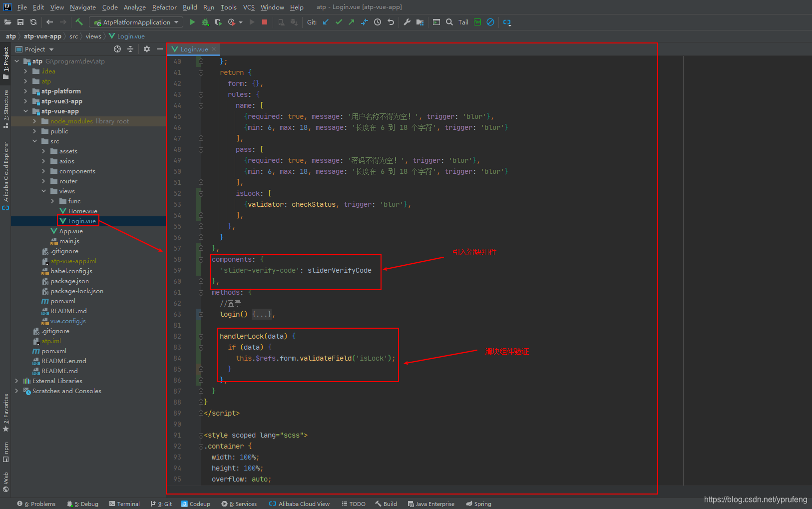Click the Alibaba Cloud toolbar icon
812x509 pixels.
[x=507, y=22]
